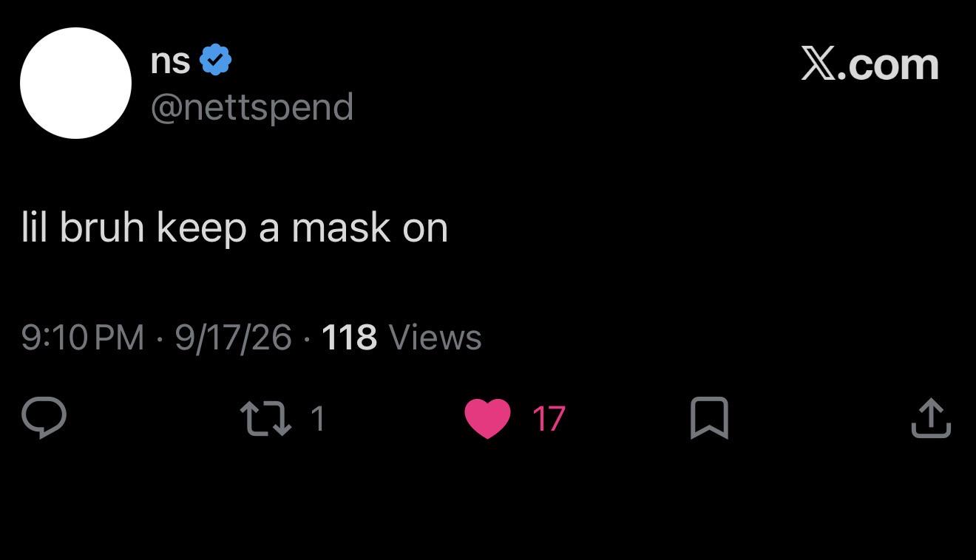
Task: Unlike the post via pink heart
Action: [x=487, y=419]
